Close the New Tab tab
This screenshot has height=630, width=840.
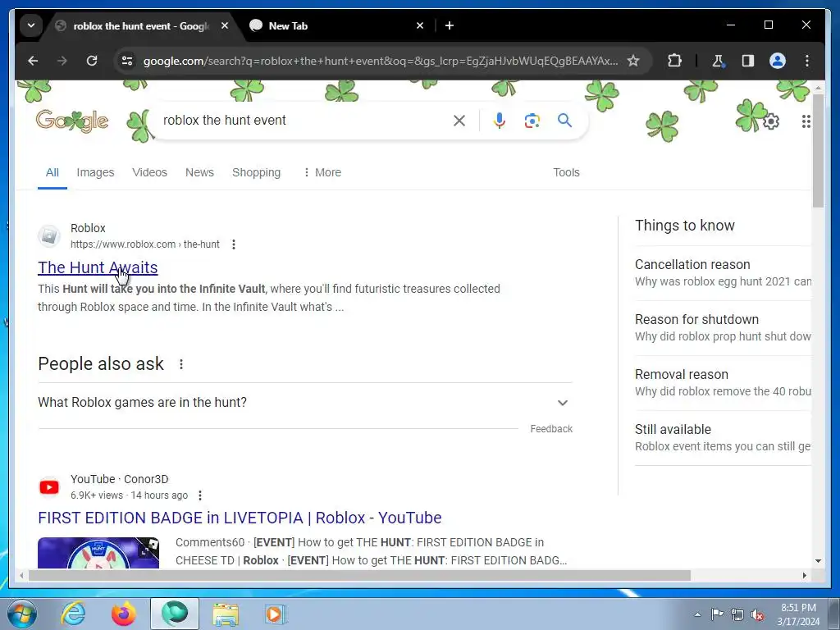[x=420, y=25]
